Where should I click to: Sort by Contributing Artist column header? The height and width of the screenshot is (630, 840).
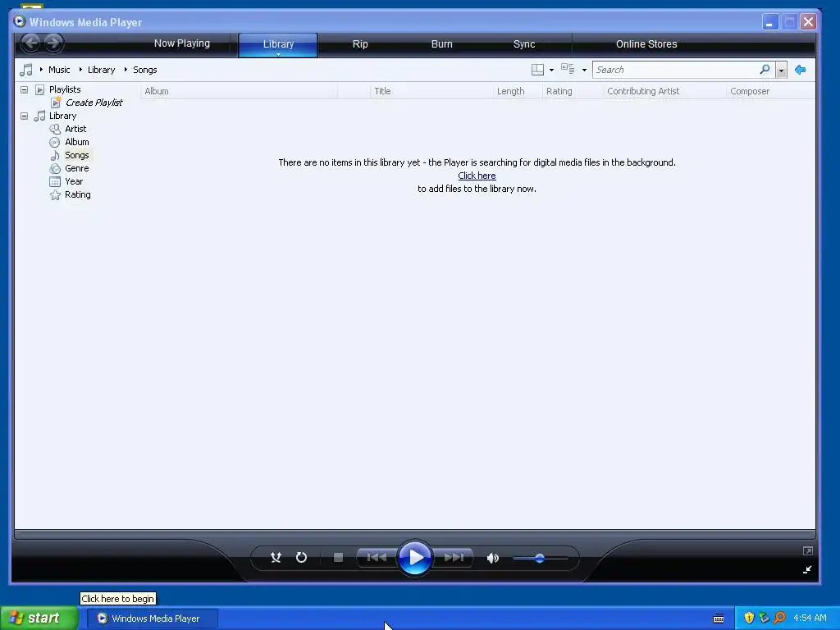tap(664, 91)
